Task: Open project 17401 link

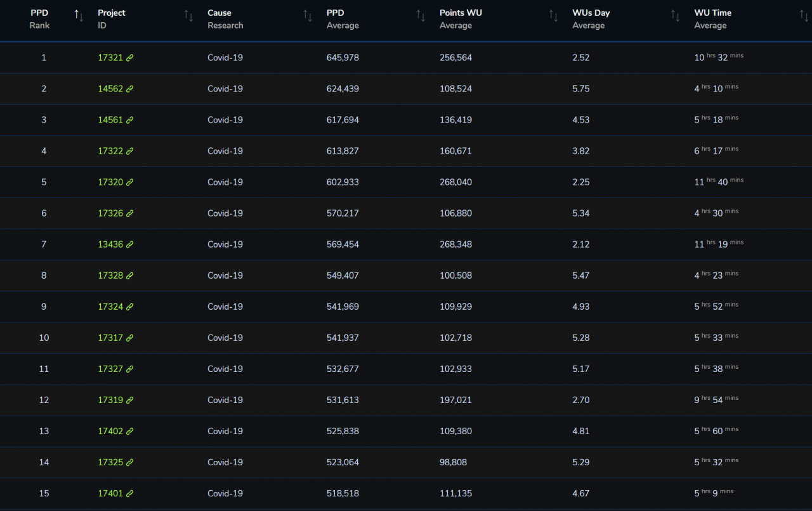Action: pos(110,493)
